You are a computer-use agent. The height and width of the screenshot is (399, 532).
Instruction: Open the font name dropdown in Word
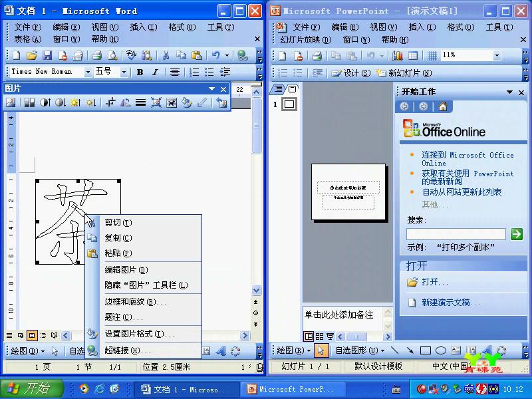pos(88,72)
